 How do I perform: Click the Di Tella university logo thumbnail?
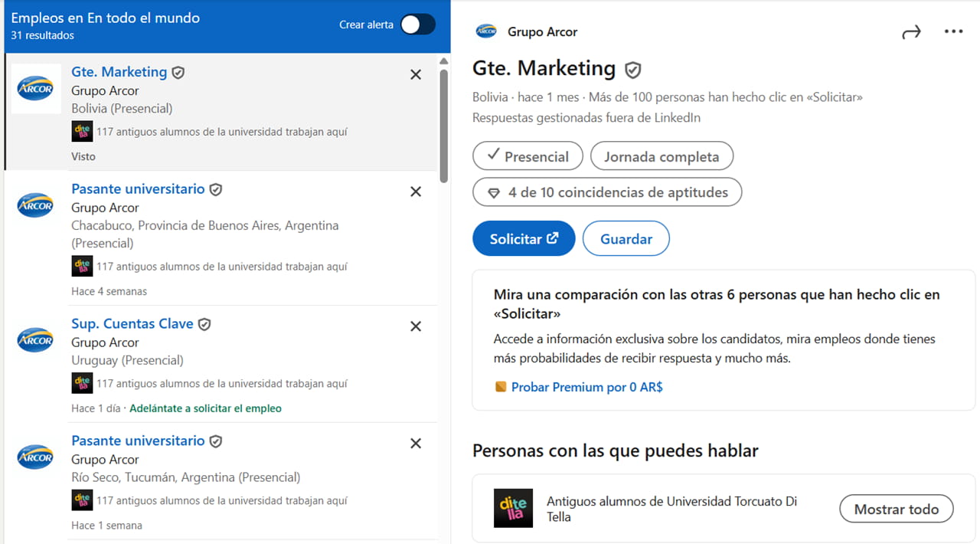(x=513, y=508)
